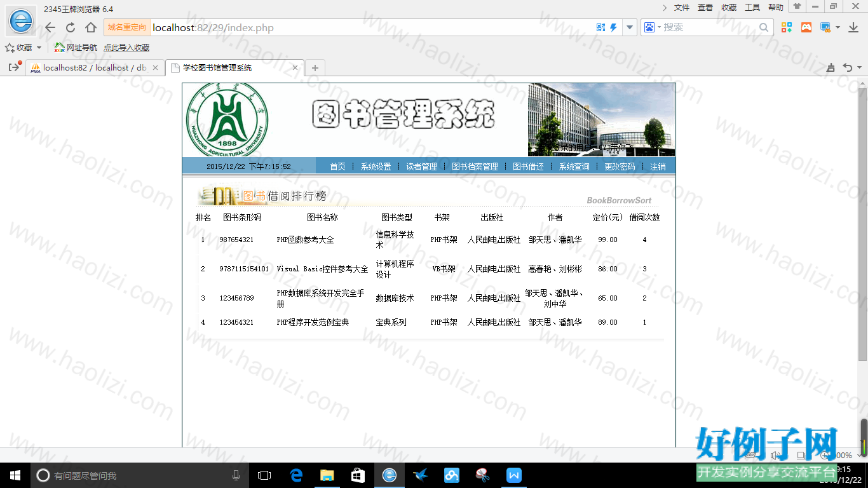The width and height of the screenshot is (868, 488).
Task: Open 更改密码 in the navigation bar
Action: [620, 166]
